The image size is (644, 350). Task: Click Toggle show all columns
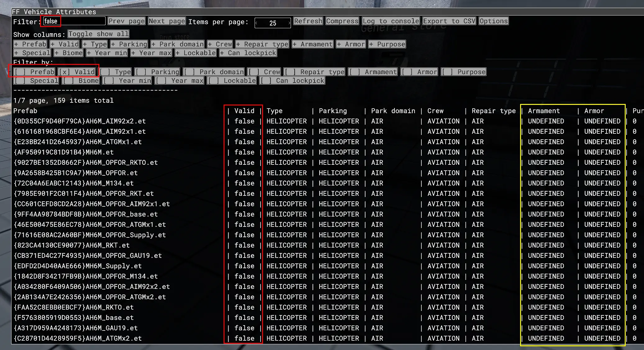click(98, 34)
